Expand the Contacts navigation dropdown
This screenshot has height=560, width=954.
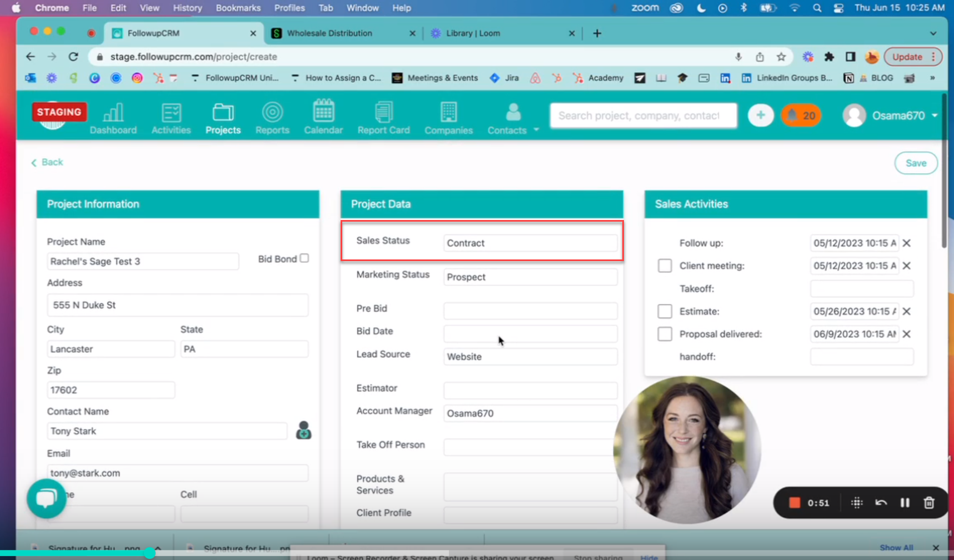[535, 130]
